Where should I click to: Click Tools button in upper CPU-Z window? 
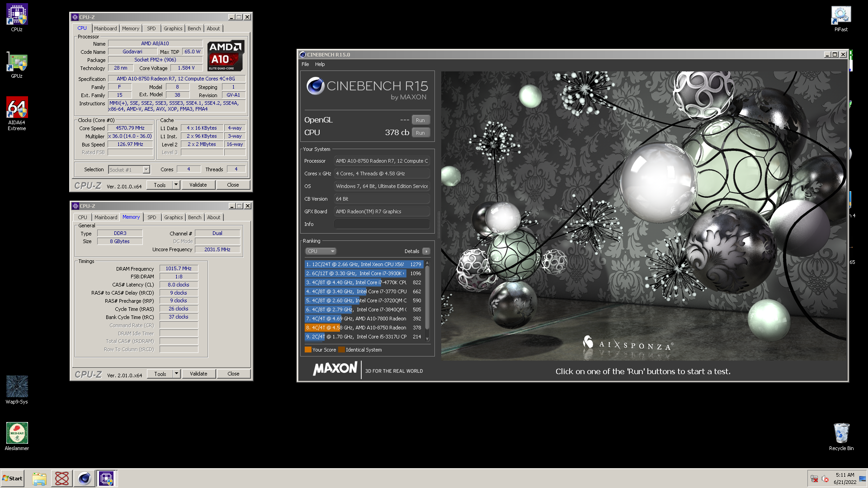160,185
